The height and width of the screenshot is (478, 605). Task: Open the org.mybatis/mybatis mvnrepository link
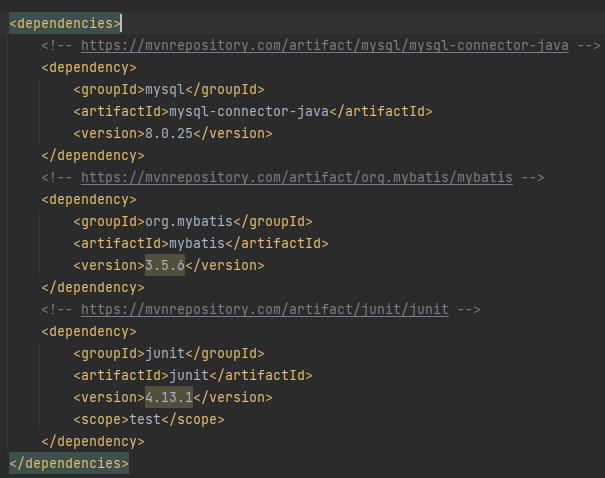[x=297, y=177]
